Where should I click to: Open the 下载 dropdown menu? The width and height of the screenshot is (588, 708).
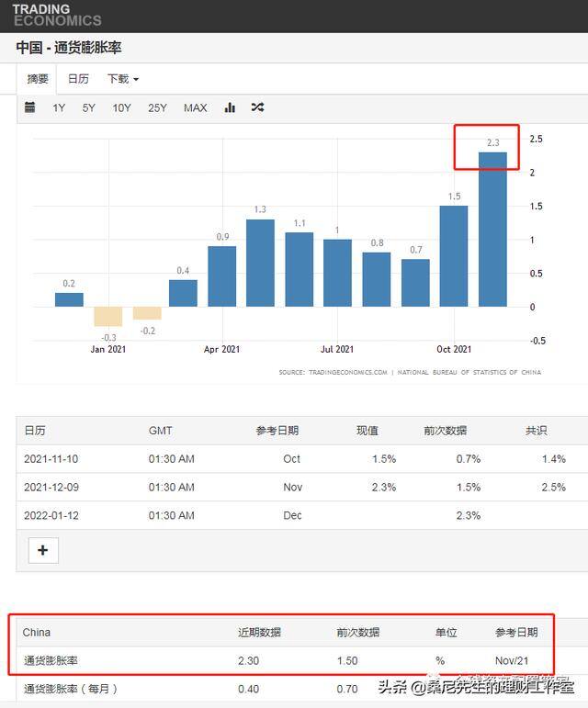tap(123, 79)
